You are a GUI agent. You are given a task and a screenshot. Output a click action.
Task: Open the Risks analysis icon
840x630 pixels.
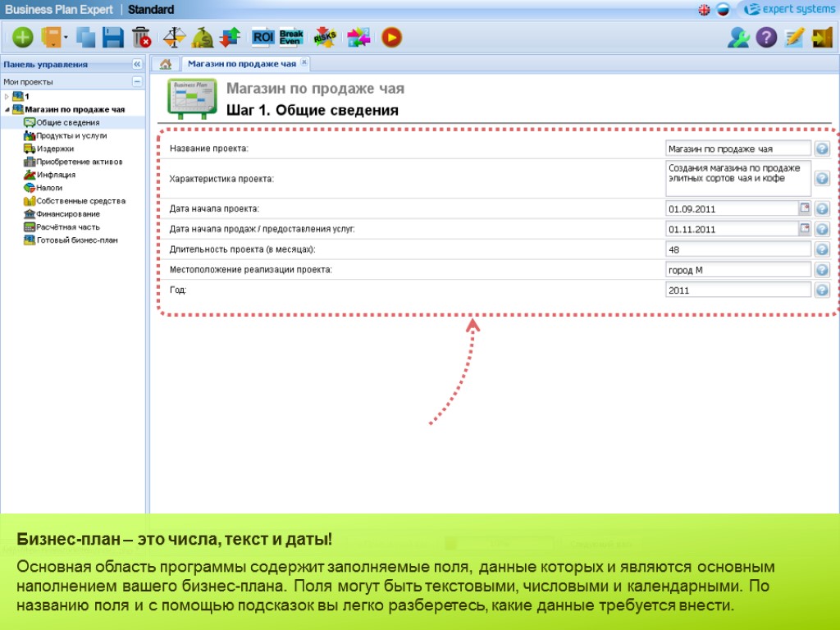pos(325,38)
